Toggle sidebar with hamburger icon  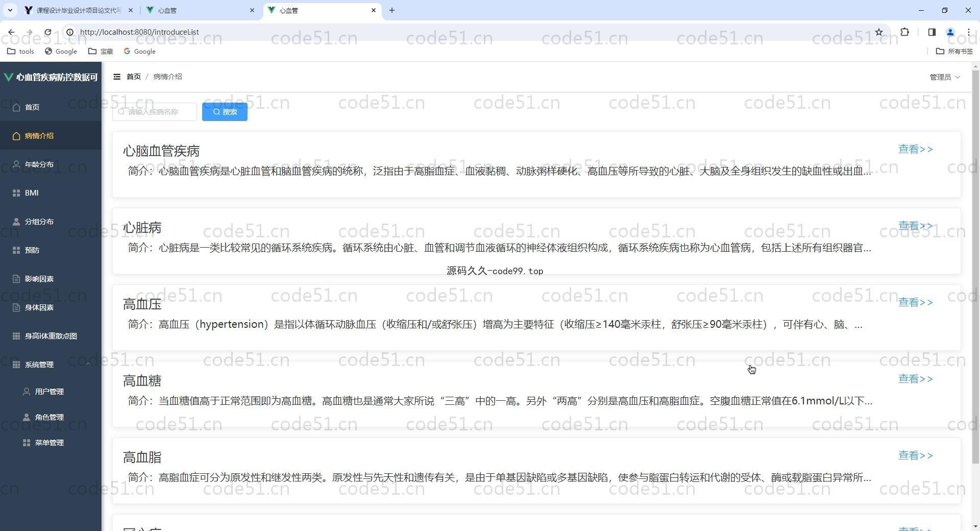coord(117,77)
